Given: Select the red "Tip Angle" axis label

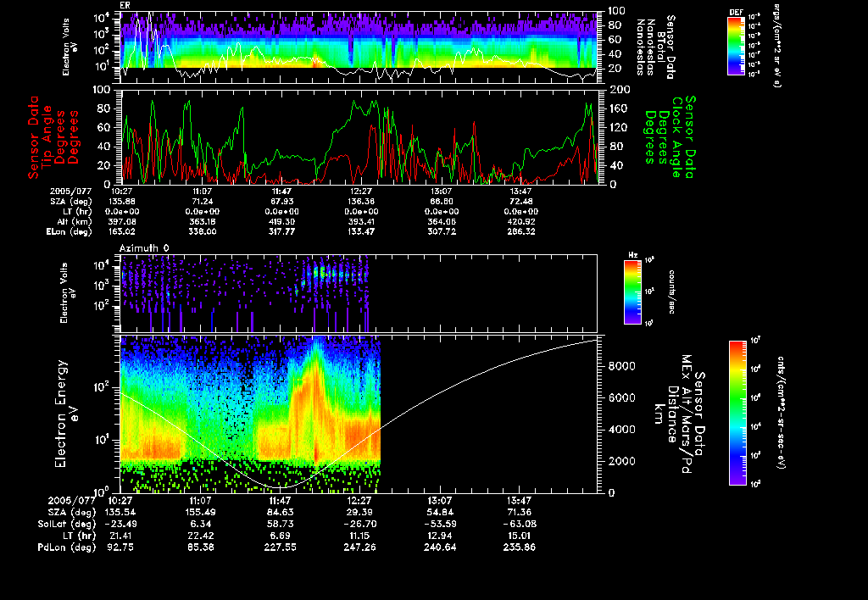Looking at the screenshot, I should [47, 136].
